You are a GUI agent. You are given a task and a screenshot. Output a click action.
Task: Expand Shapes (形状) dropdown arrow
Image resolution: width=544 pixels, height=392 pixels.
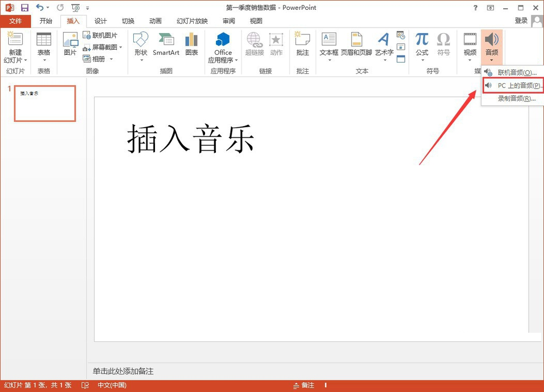[x=141, y=60]
